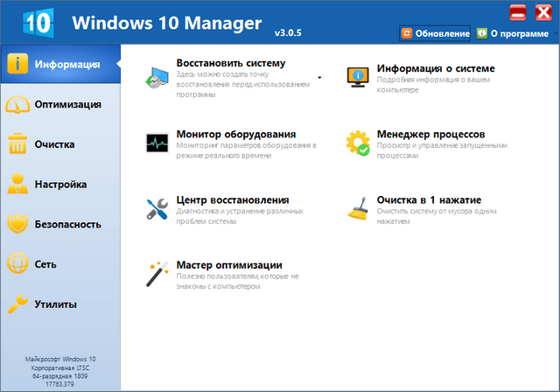The image size is (560, 392).
Task: Click description 'Полезно пользователям, которые не знакомы'
Action: point(237,281)
